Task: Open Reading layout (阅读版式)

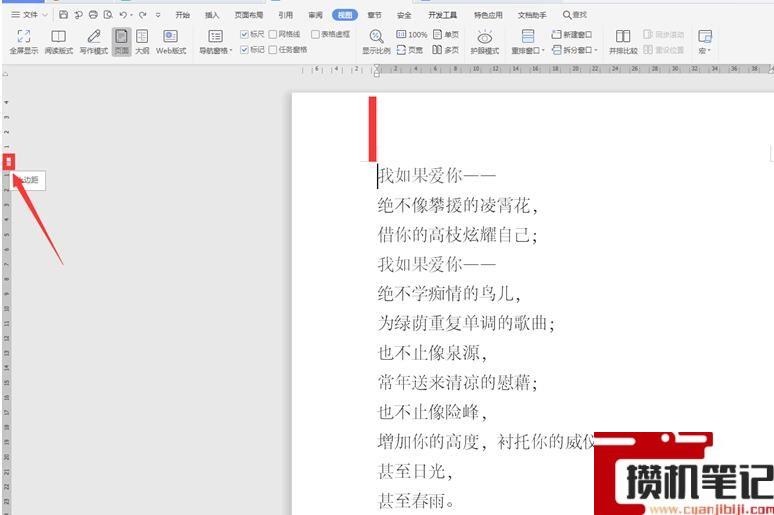Action: [x=59, y=41]
